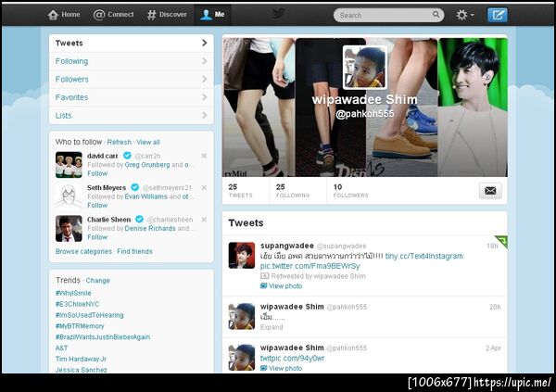Image resolution: width=556 pixels, height=392 pixels.
Task: Click Find friends link
Action: 134,251
